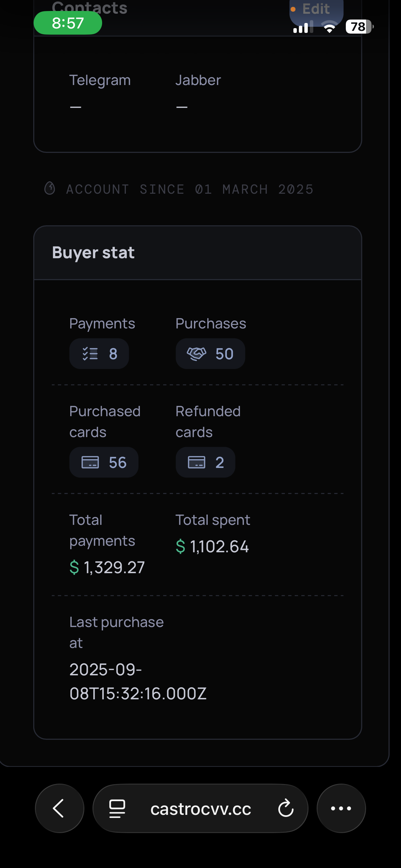This screenshot has width=401, height=868.
Task: Tap the browser back arrow button
Action: coord(59,808)
